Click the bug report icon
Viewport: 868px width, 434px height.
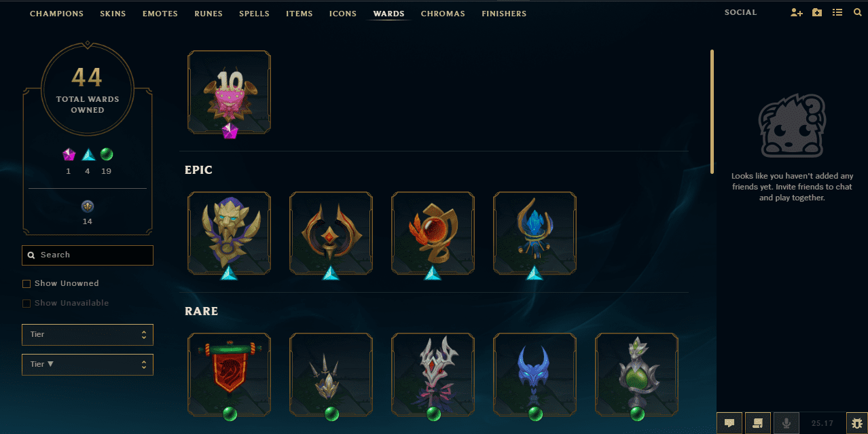(x=856, y=423)
